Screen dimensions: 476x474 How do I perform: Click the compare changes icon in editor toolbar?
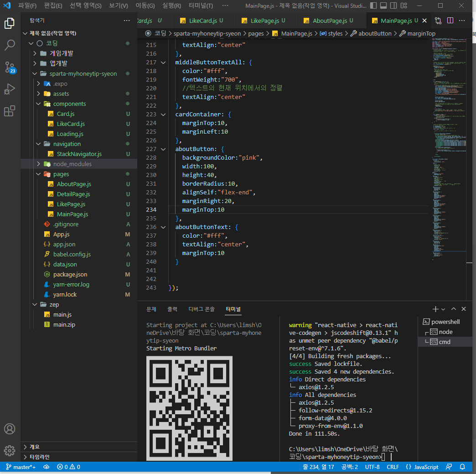click(438, 21)
